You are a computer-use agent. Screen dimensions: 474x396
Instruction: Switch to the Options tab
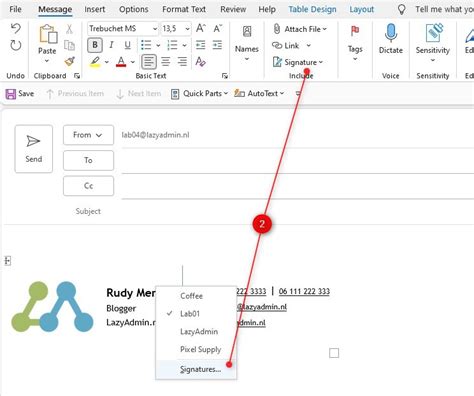pyautogui.click(x=134, y=9)
